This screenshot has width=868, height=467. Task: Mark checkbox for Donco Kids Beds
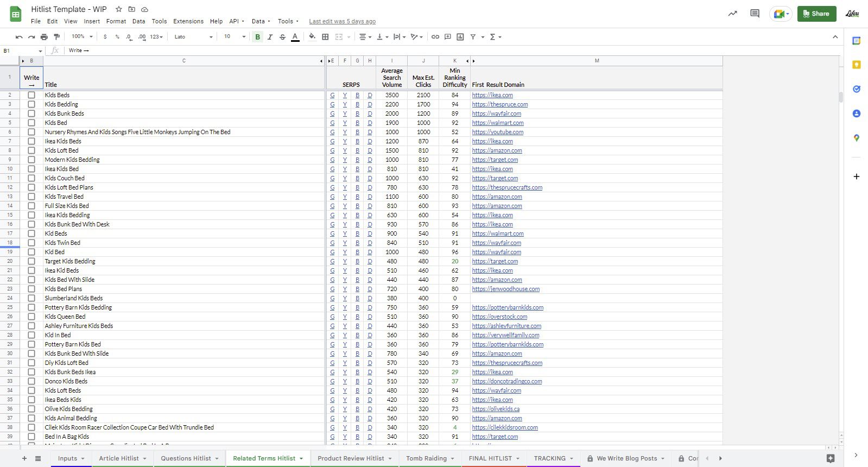click(31, 381)
